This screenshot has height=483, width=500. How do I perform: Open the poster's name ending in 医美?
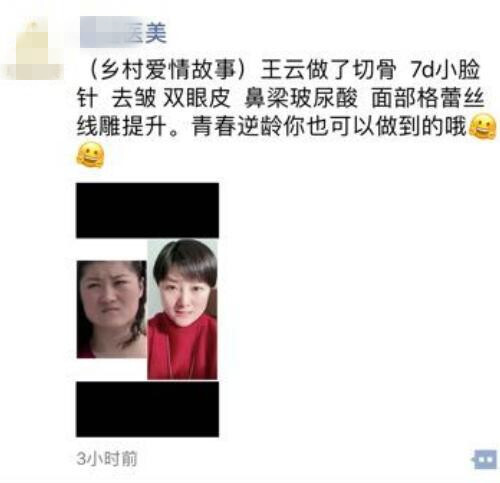coord(123,32)
